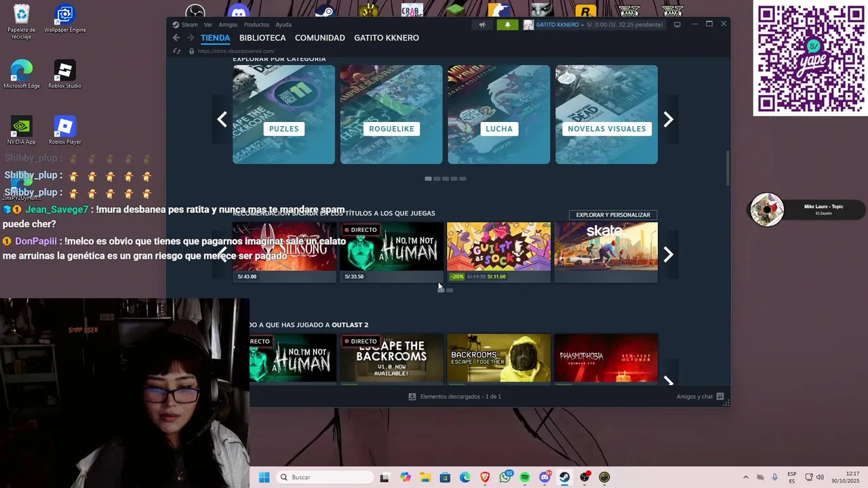The height and width of the screenshot is (488, 868).
Task: Open Microsoft Edge desktop shortcut
Action: coord(22,75)
